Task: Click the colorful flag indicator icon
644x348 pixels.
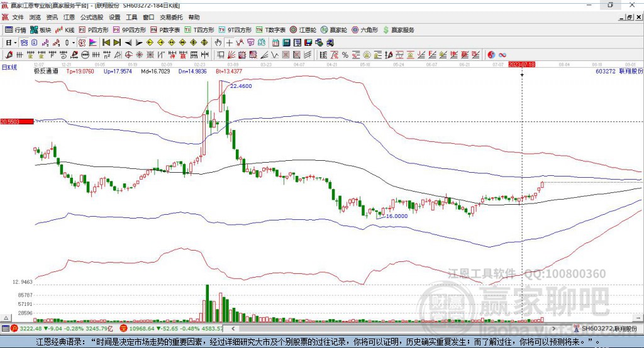Action: (x=93, y=43)
